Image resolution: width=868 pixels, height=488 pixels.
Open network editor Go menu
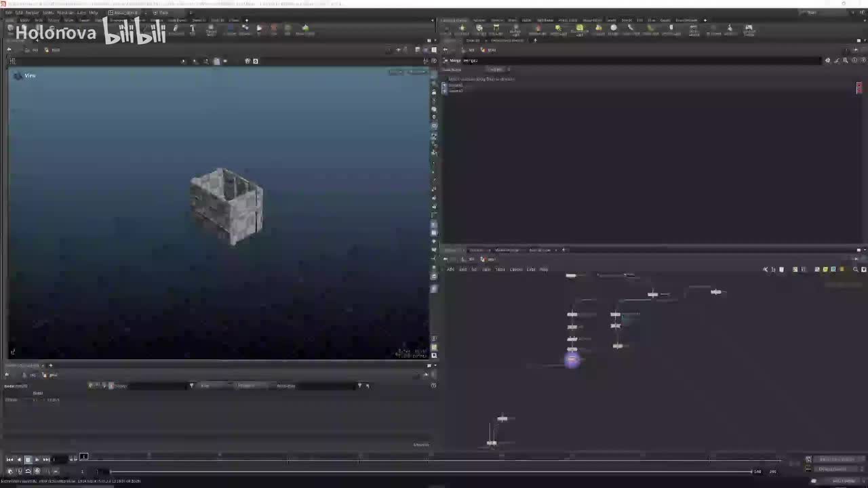(x=474, y=269)
